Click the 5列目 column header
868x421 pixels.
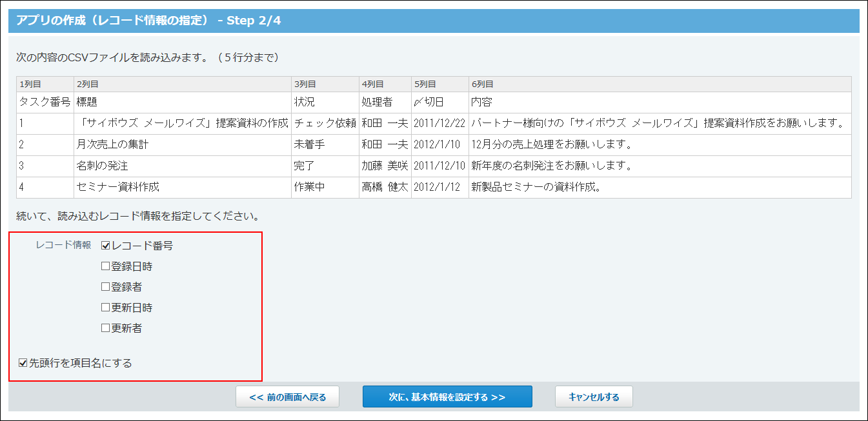440,84
